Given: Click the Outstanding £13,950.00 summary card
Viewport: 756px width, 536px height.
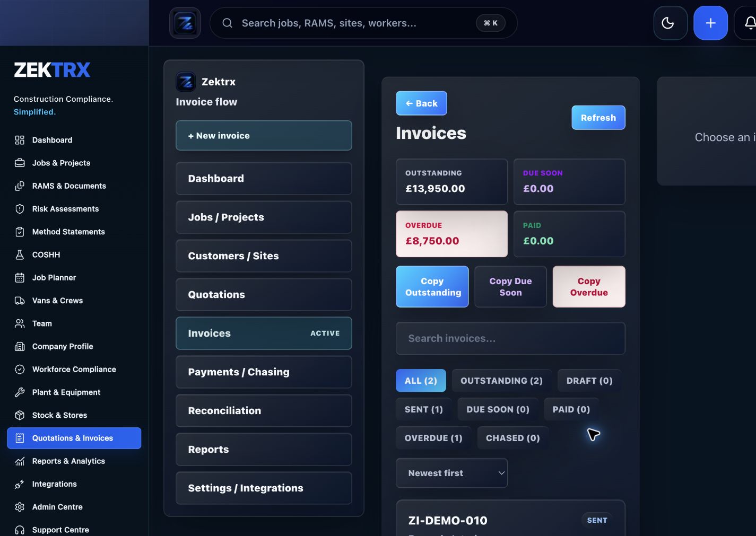Looking at the screenshot, I should [451, 182].
